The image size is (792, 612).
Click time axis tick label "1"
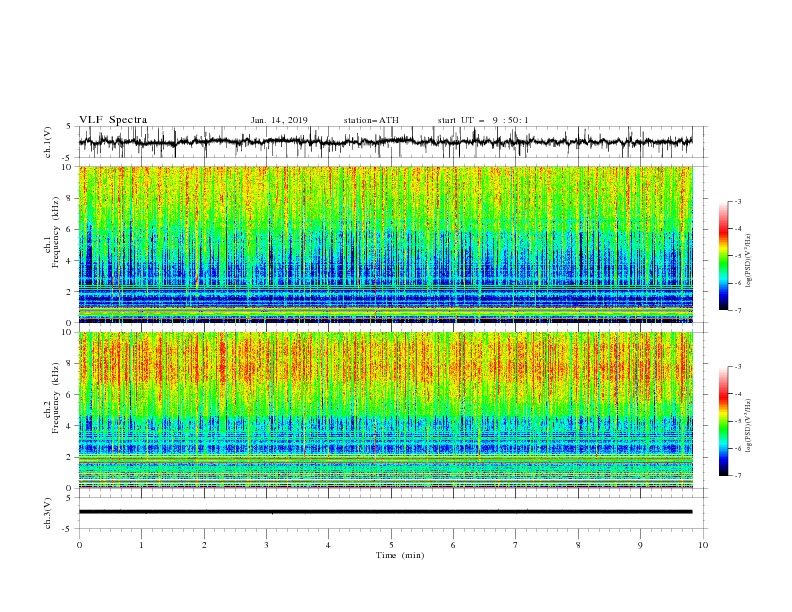[141, 545]
